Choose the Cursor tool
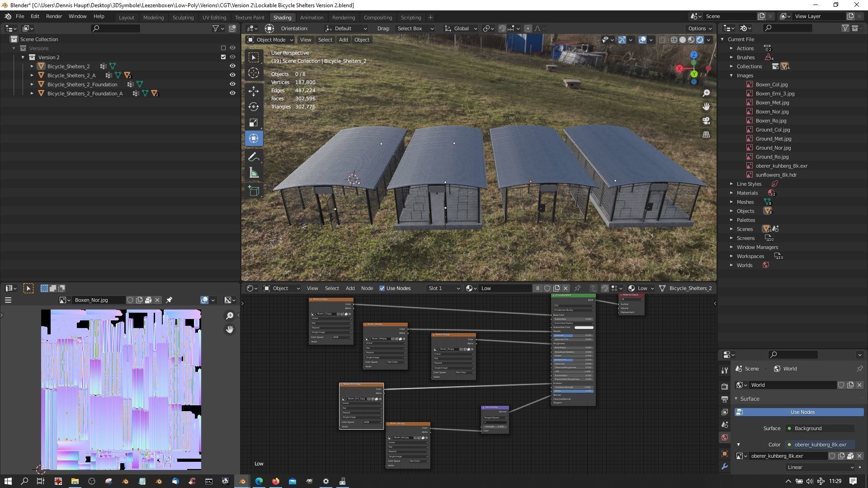 tap(254, 73)
